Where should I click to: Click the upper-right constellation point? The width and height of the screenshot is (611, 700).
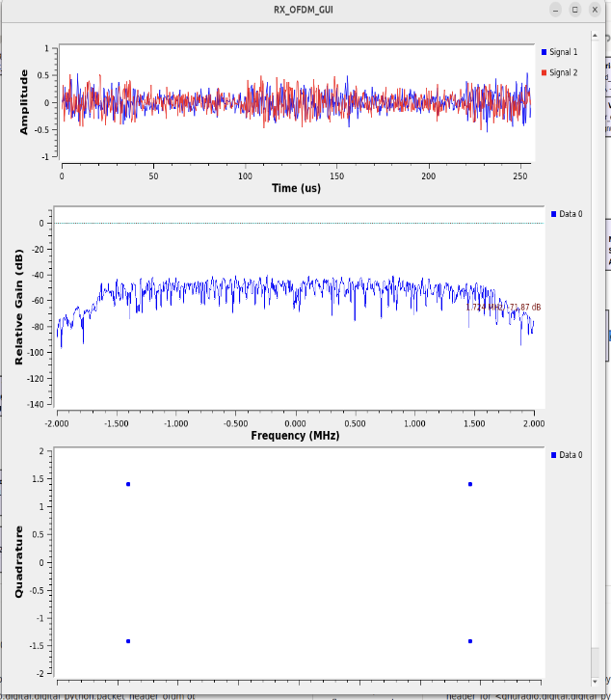(x=469, y=484)
